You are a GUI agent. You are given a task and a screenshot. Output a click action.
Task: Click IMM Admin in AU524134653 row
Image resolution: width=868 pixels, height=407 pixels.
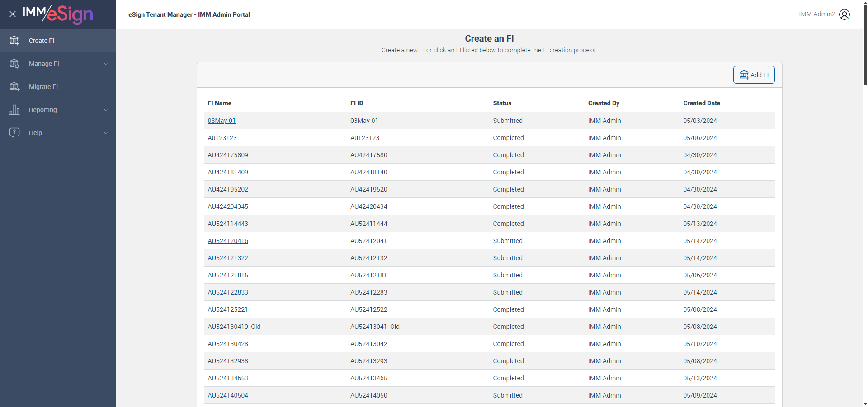(604, 378)
